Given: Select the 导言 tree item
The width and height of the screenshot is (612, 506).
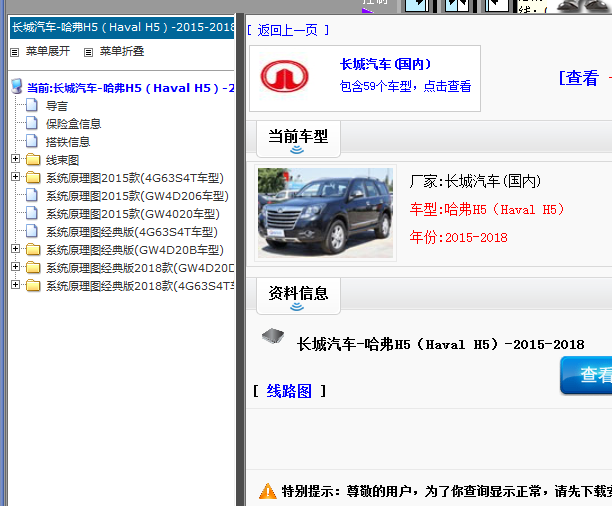Looking at the screenshot, I should point(57,106).
